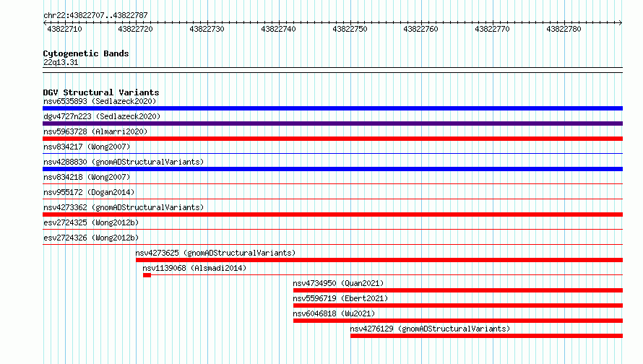Click the nsv6535893 (Sedlazeck2020) variant label
The image size is (643, 364).
point(100,101)
